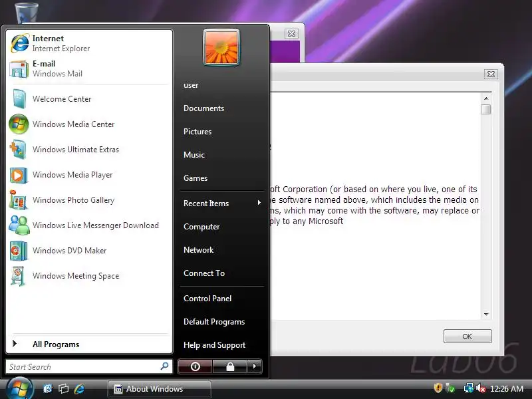Click Connect To in Start menu

point(204,273)
